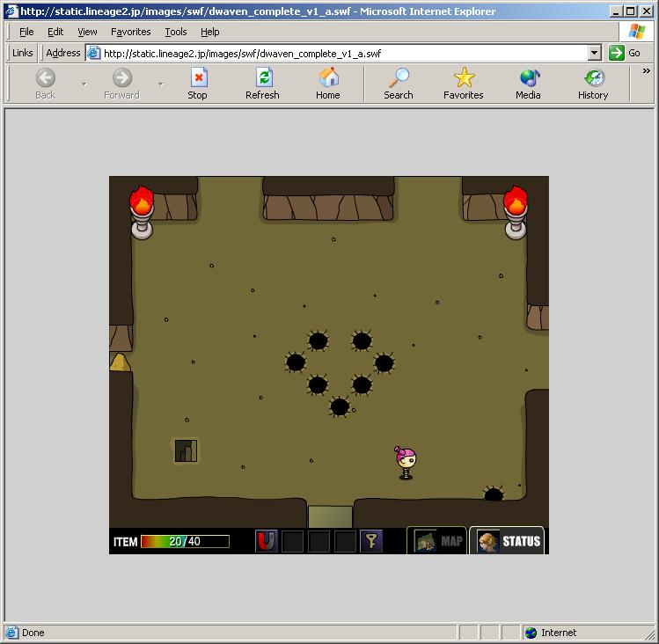Stop loading with the Stop button
Viewport: 659px width, 644px height.
198,84
